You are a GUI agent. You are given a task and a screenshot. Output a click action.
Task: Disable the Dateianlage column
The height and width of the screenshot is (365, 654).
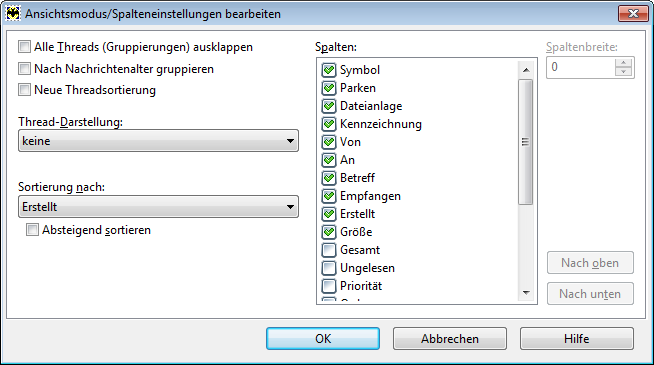click(329, 106)
